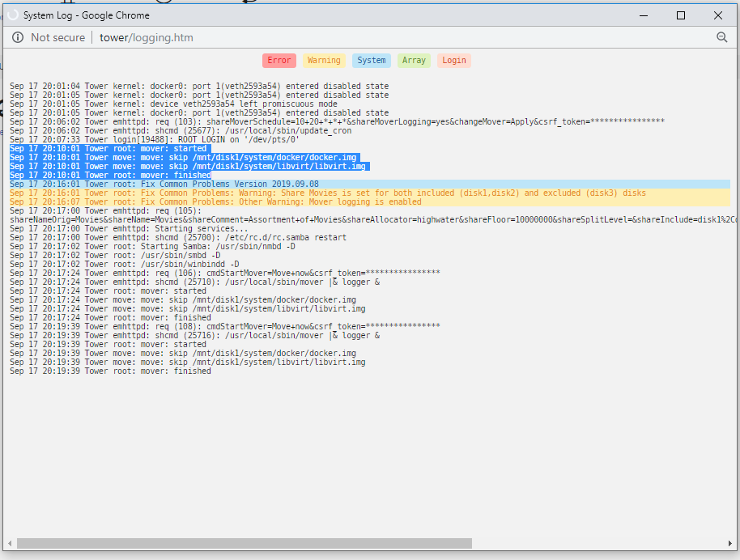Click the tower/logging.htm address field

point(147,37)
